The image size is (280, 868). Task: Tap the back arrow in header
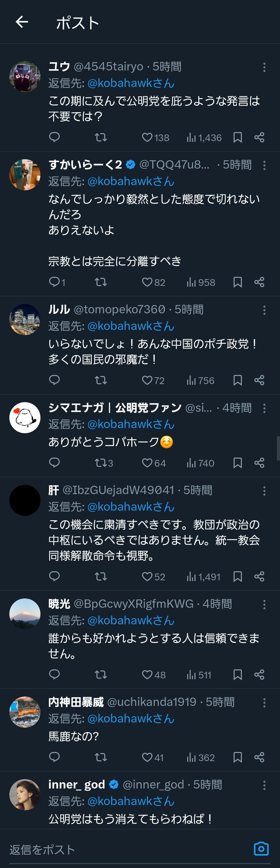[x=22, y=22]
